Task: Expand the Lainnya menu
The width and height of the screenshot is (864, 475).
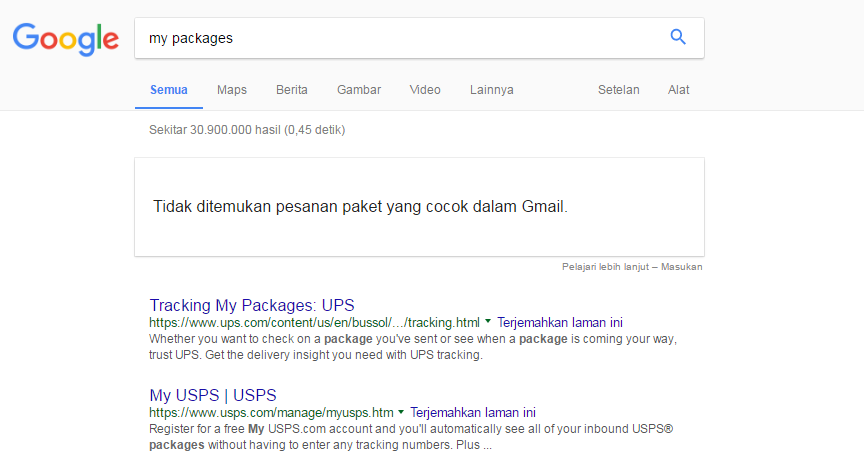Action: [x=492, y=90]
